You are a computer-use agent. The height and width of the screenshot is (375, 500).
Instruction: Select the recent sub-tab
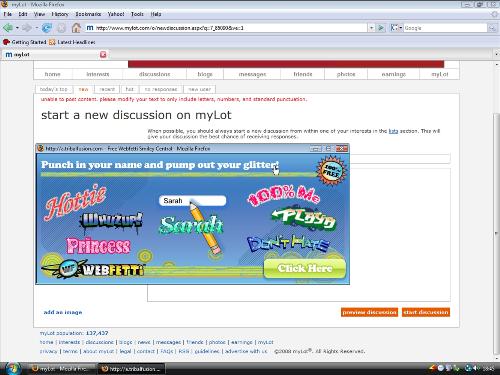(x=107, y=89)
